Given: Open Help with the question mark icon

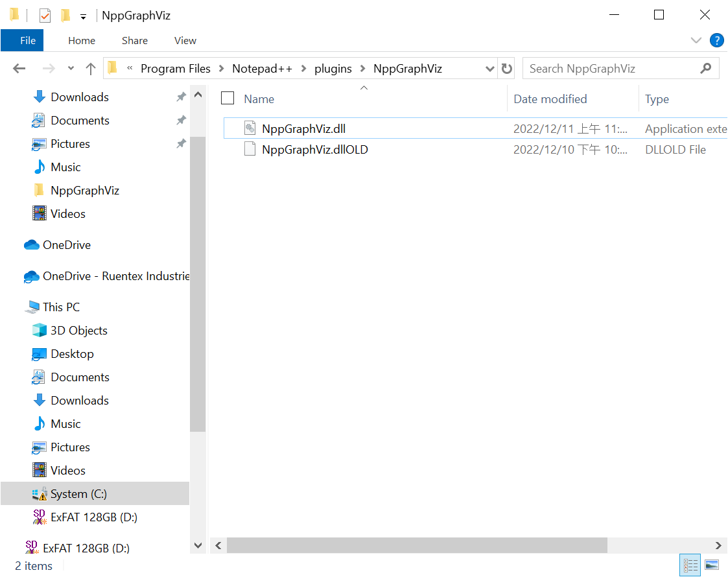Looking at the screenshot, I should tap(716, 40).
